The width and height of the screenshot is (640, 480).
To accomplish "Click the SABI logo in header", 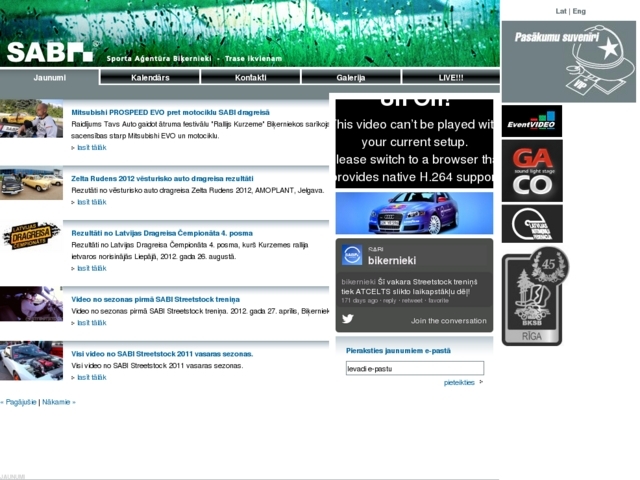I will pyautogui.click(x=50, y=52).
